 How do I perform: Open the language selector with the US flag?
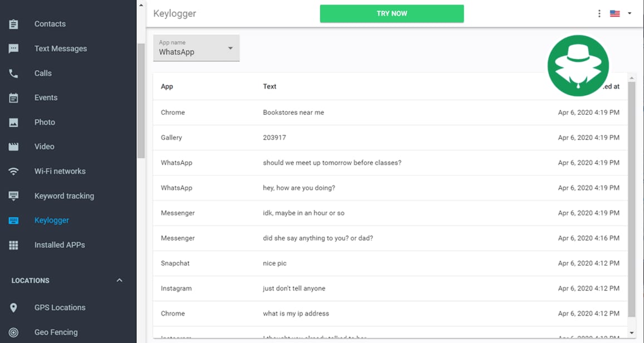coord(614,13)
